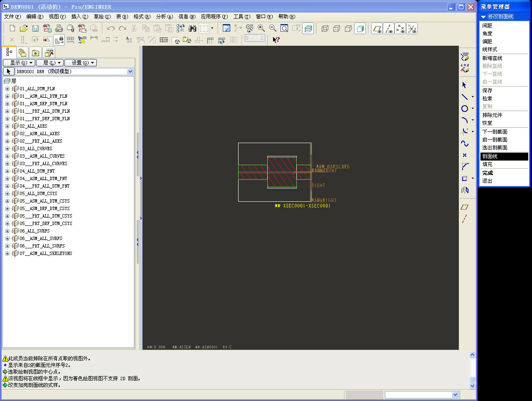Open the 显示(O) dropdown in the layer panel

(x=19, y=63)
